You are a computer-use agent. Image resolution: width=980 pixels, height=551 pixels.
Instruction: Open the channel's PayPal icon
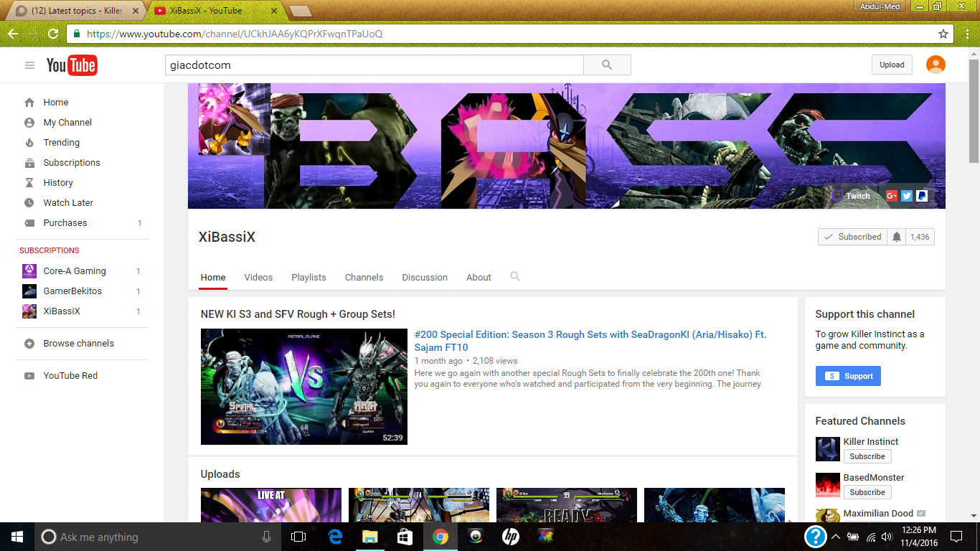pyautogui.click(x=922, y=196)
